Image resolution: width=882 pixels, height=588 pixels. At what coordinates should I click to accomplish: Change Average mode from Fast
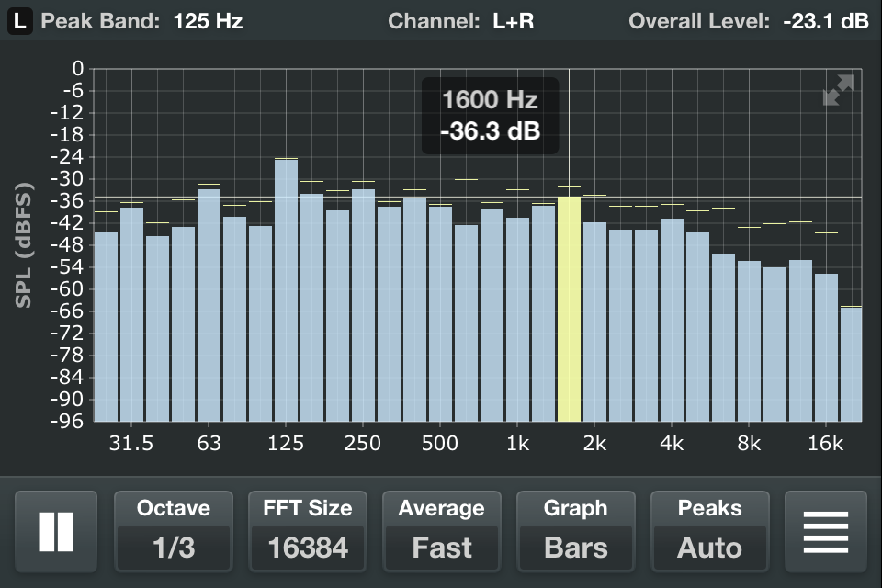[x=442, y=532]
